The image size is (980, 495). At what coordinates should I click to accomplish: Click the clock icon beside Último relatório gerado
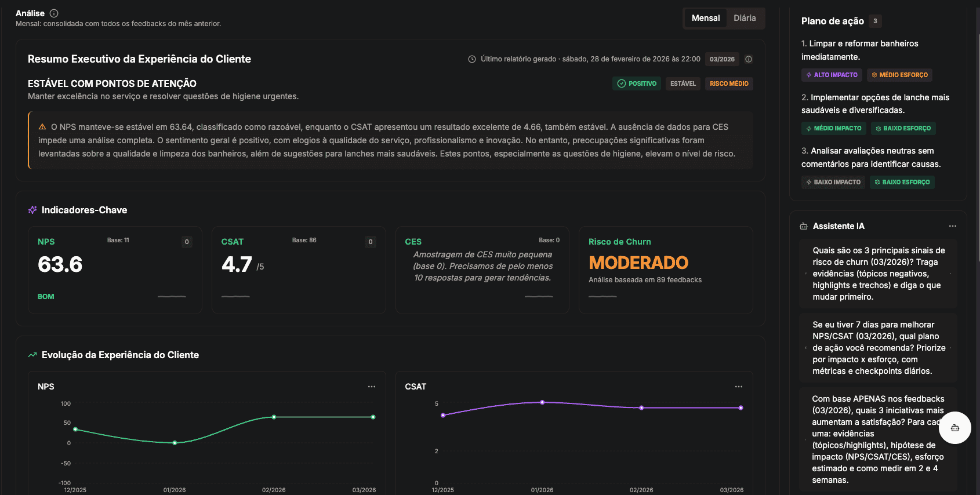coord(472,59)
